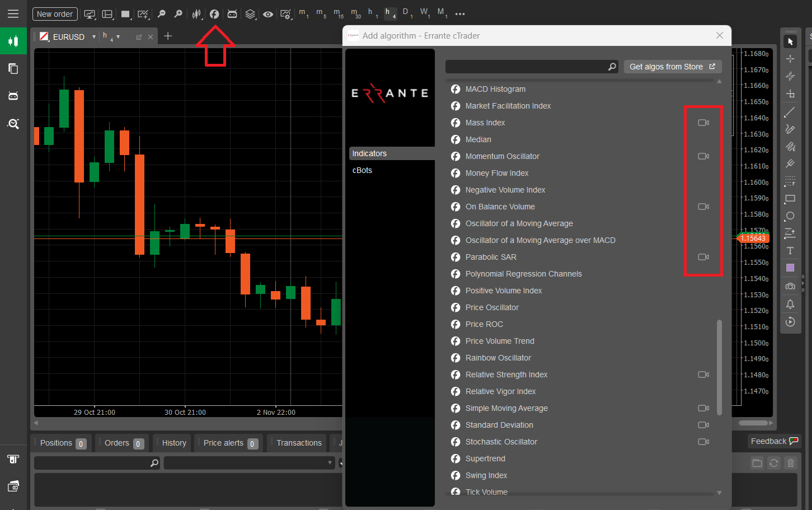
Task: Toggle the eye visibility icon in toolbar
Action: coord(268,14)
